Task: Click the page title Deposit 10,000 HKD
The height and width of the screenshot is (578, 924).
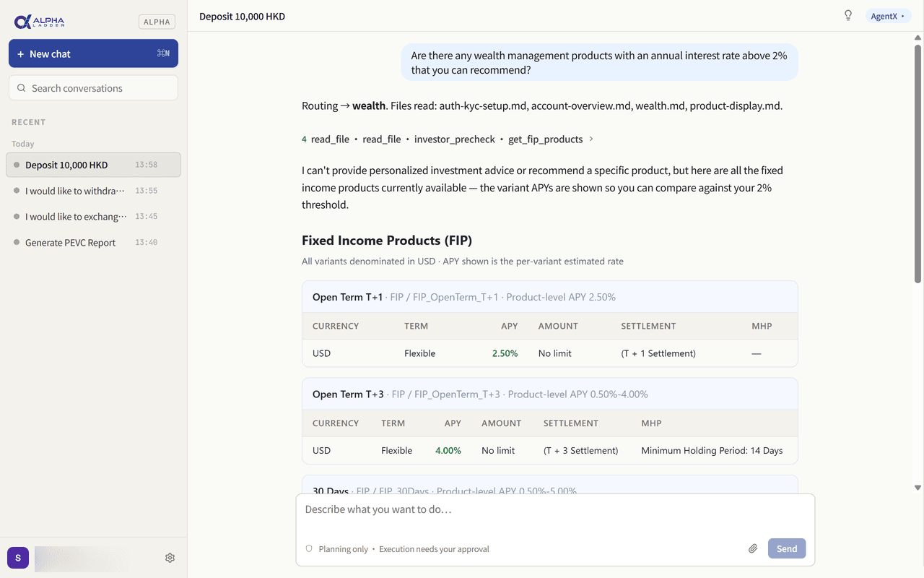Action: click(242, 16)
